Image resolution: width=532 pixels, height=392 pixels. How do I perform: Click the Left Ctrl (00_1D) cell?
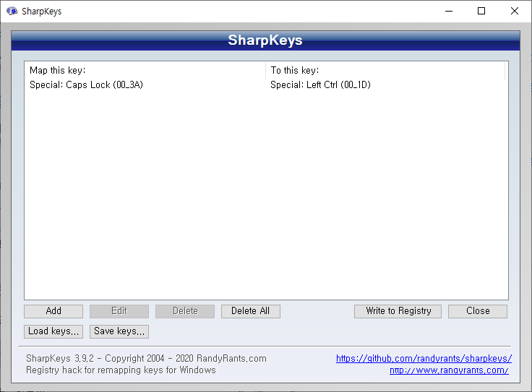(x=320, y=84)
